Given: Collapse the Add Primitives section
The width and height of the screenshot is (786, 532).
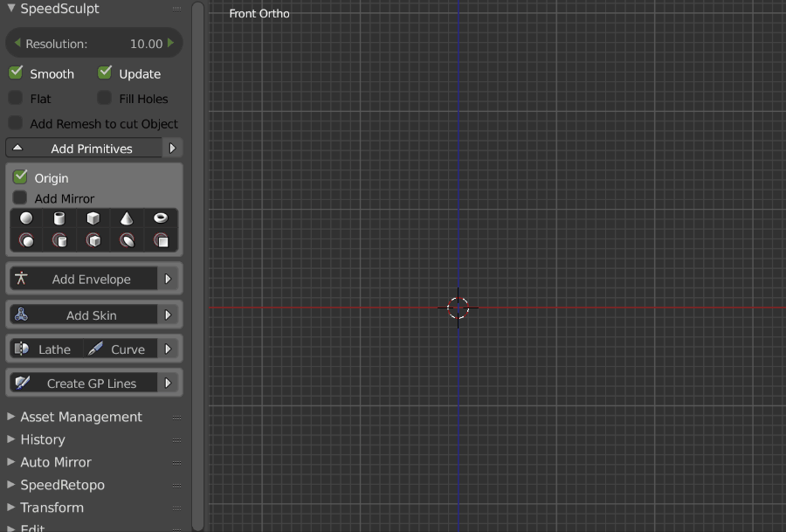Looking at the screenshot, I should [84, 149].
